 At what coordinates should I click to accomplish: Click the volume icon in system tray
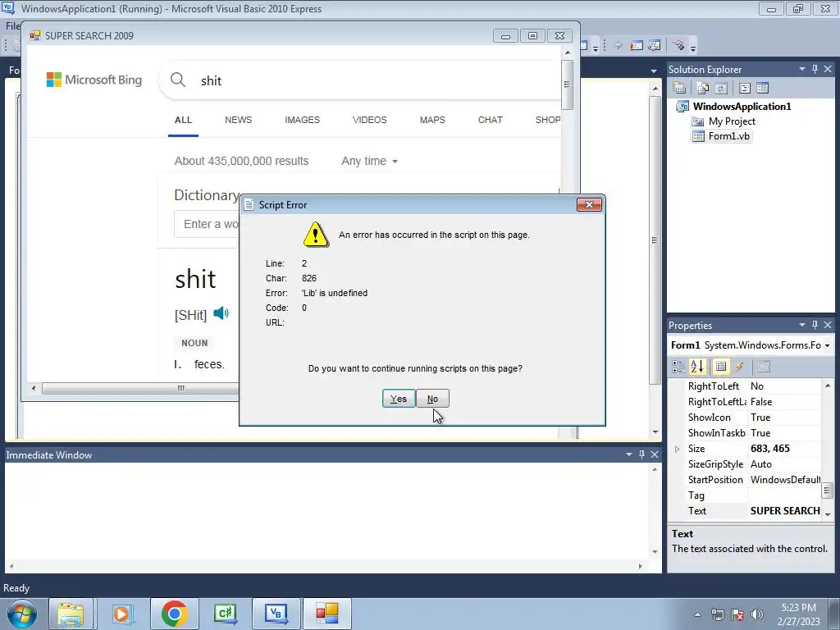point(756,614)
